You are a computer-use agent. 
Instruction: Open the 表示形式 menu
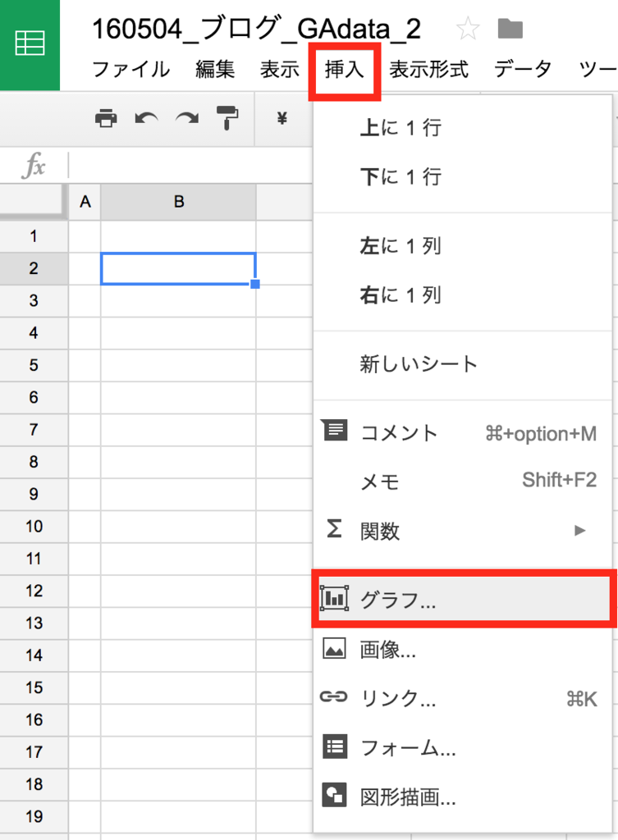(x=428, y=69)
